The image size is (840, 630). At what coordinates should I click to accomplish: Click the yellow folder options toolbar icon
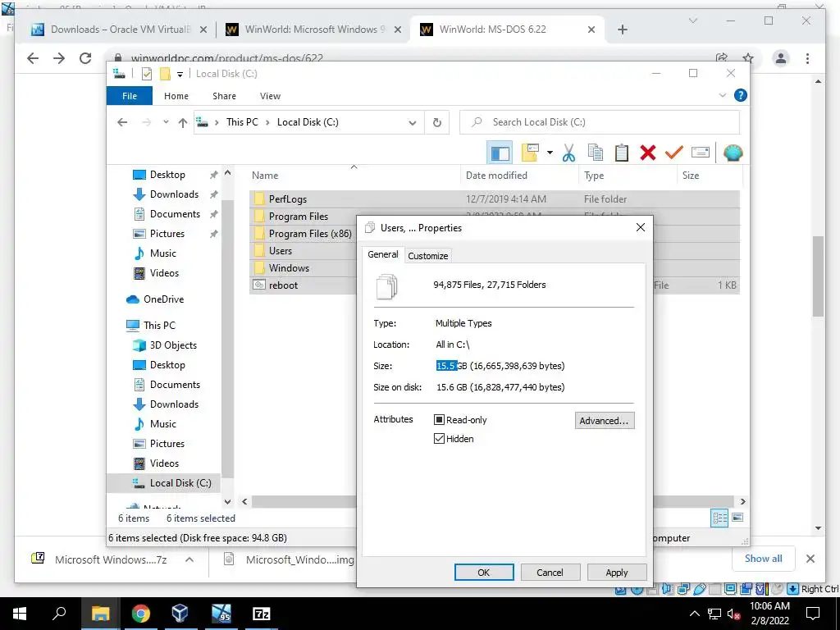click(530, 153)
